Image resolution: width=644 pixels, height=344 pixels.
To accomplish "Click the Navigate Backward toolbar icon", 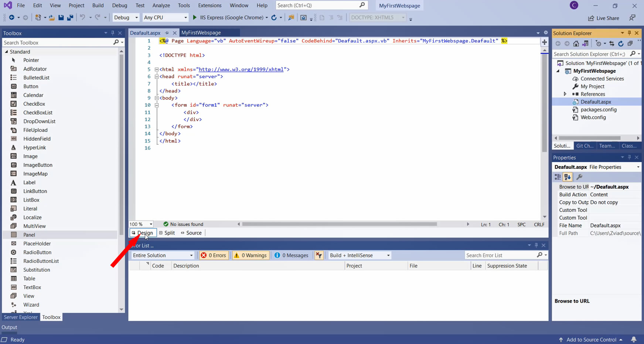I will tap(11, 17).
